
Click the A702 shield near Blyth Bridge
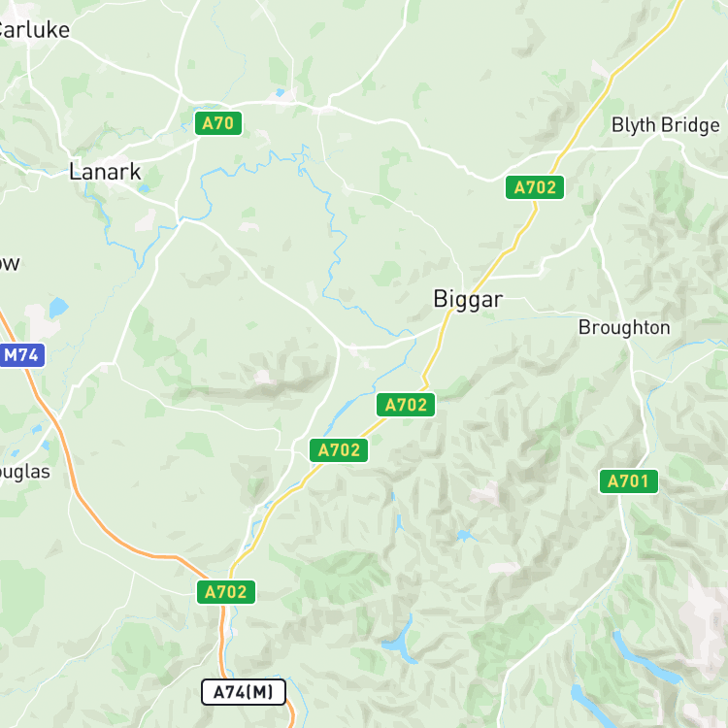535,187
